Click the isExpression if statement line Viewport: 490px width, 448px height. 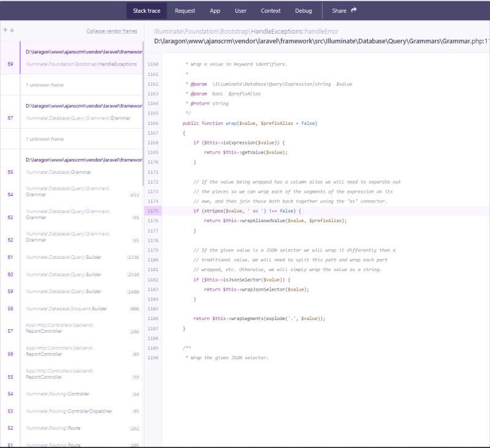[239, 143]
